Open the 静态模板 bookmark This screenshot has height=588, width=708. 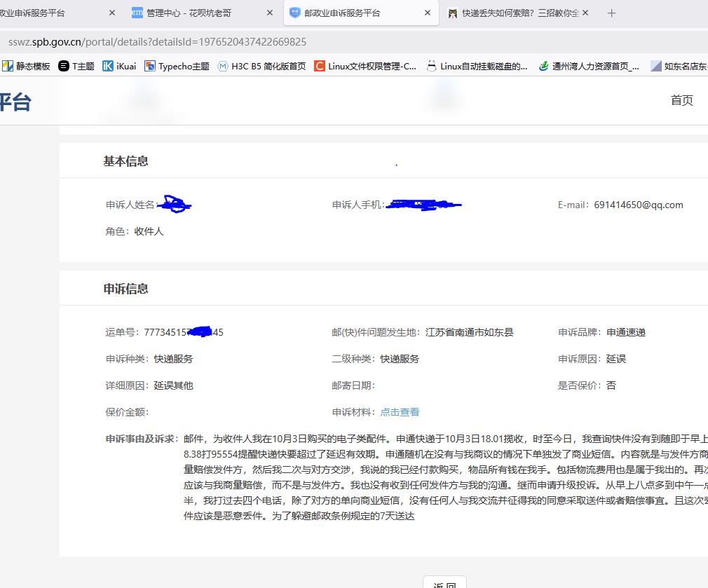click(x=27, y=67)
